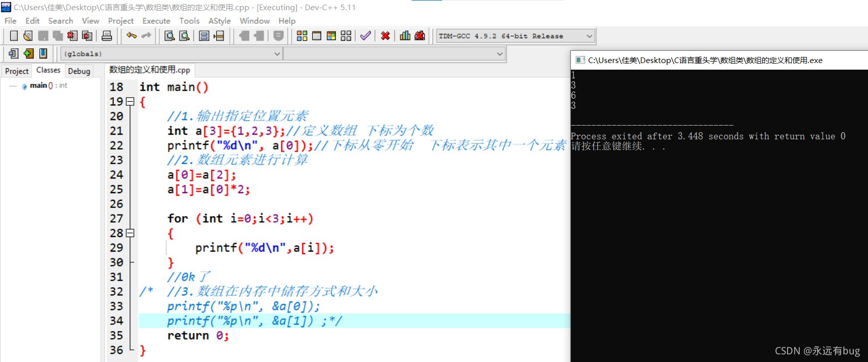Click the 'int main()' code line
Screen dimensions: 868x362
point(174,87)
